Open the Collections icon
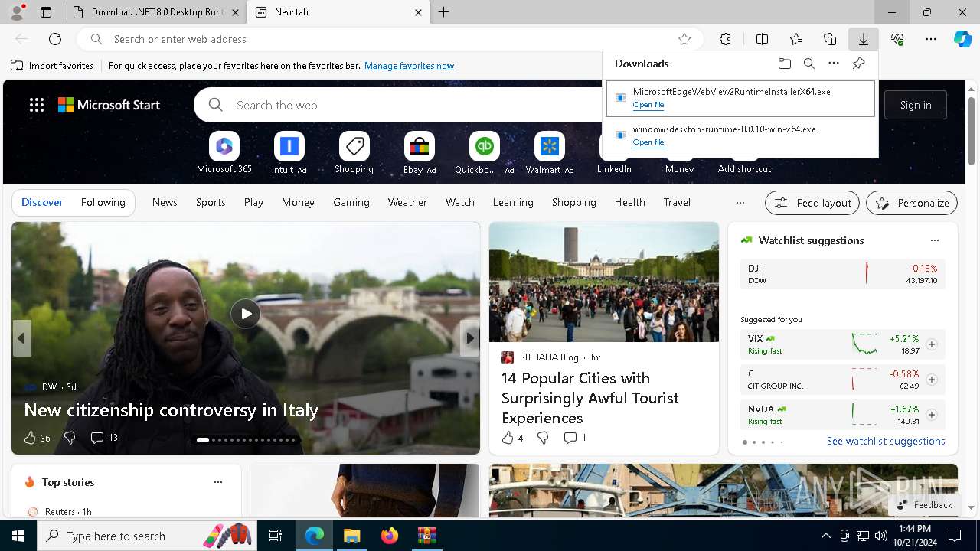980x551 pixels. 830,39
